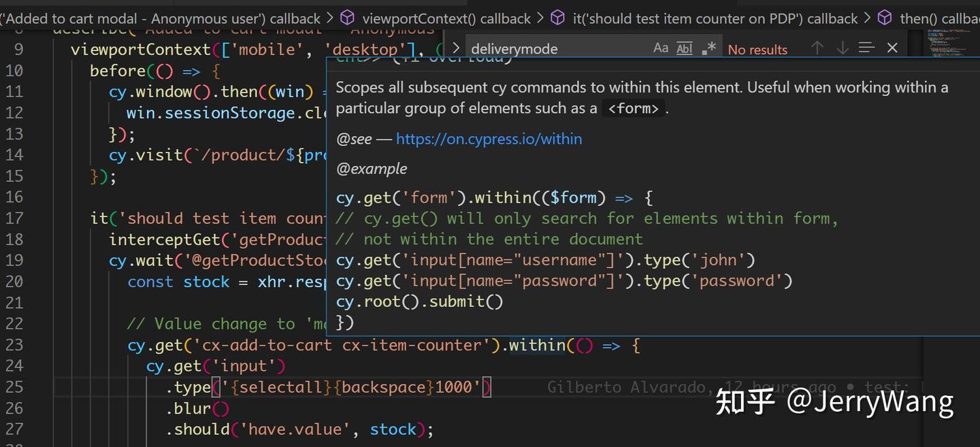Image resolution: width=980 pixels, height=447 pixels.
Task: Click 'viewportContext' on line 9
Action: point(141,50)
